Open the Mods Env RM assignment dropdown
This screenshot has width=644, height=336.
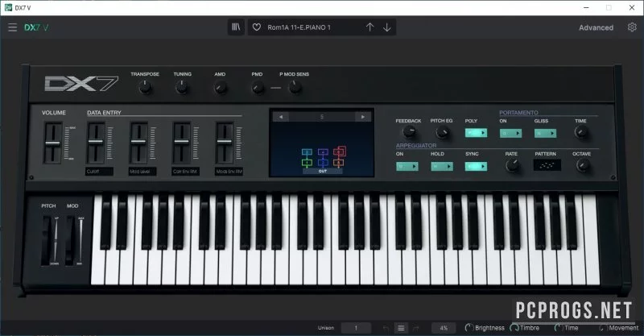click(229, 171)
